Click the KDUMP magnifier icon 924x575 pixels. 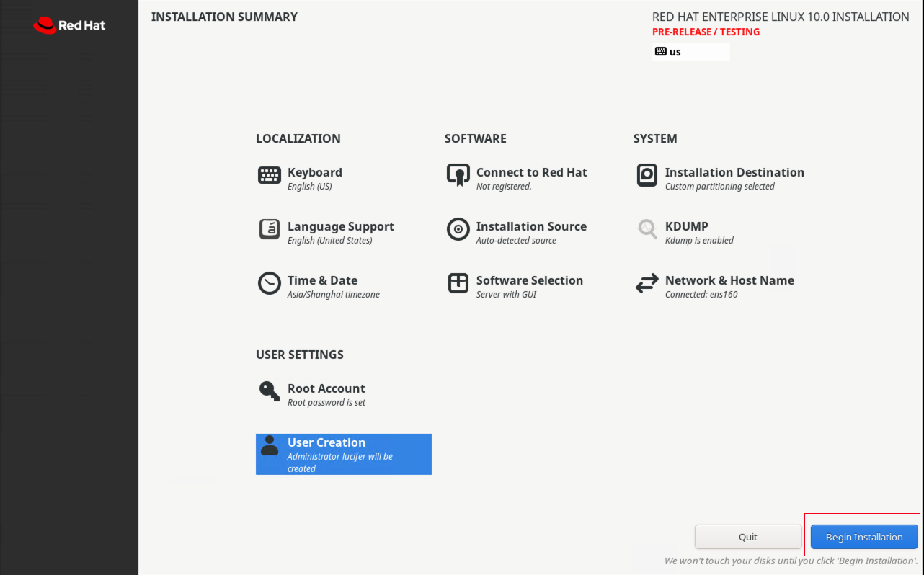[x=647, y=229]
